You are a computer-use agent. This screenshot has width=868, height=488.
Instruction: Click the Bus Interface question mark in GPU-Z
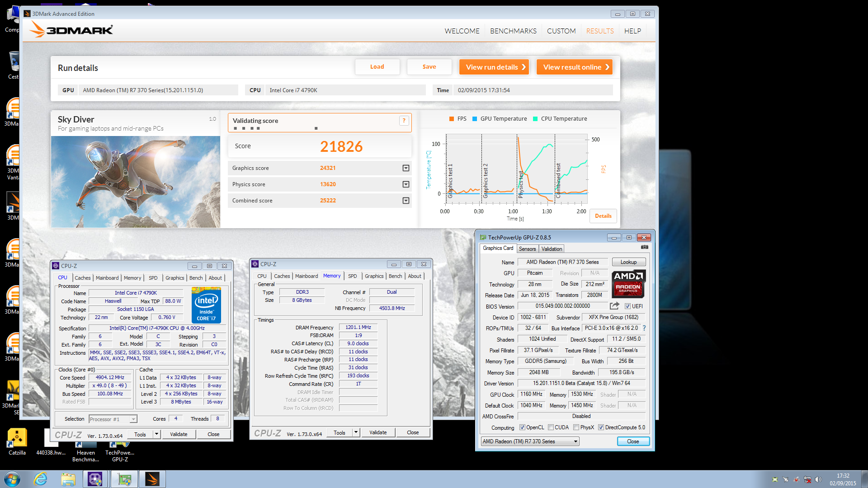[x=644, y=328]
